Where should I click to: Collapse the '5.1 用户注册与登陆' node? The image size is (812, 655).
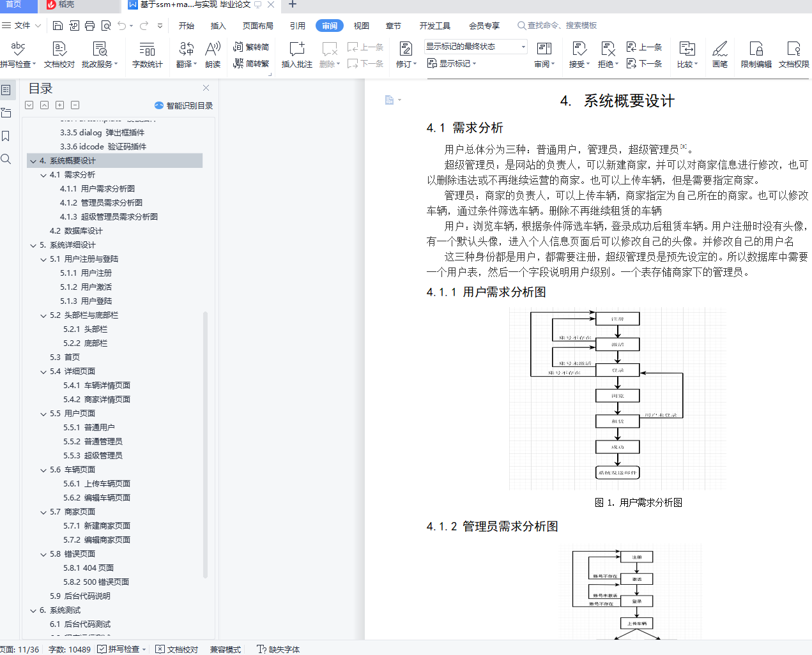pos(43,259)
